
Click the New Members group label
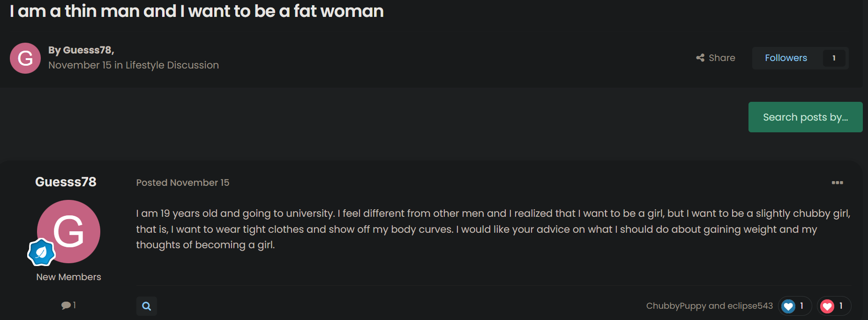tap(68, 277)
